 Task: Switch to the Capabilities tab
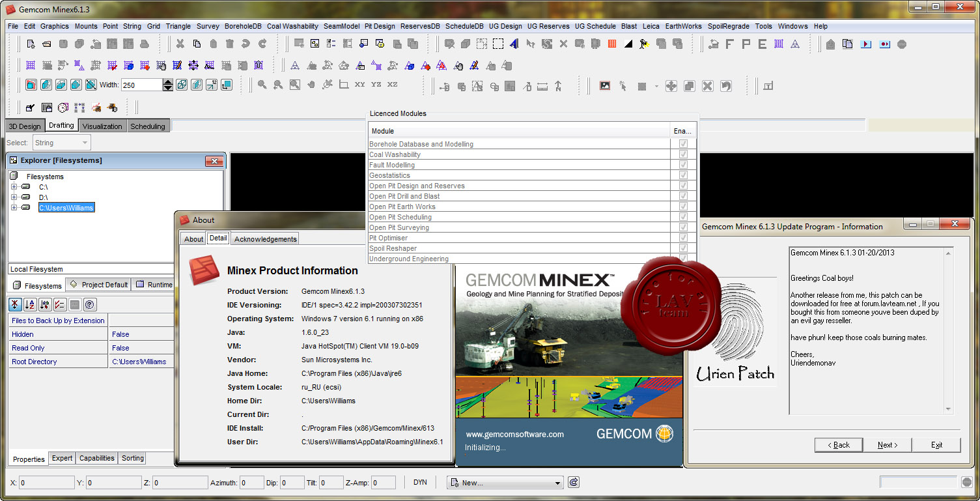click(97, 458)
